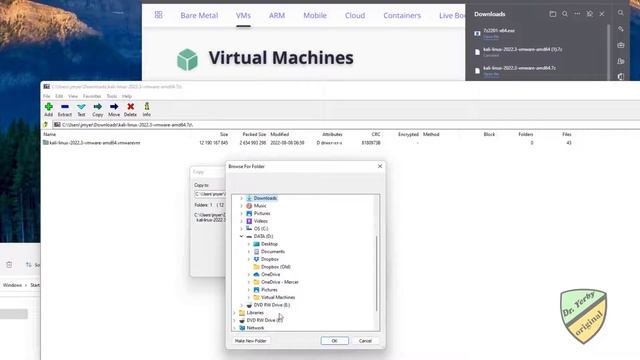Open File menu in 7-Zip
The width and height of the screenshot is (640, 360).
[x=47, y=96]
